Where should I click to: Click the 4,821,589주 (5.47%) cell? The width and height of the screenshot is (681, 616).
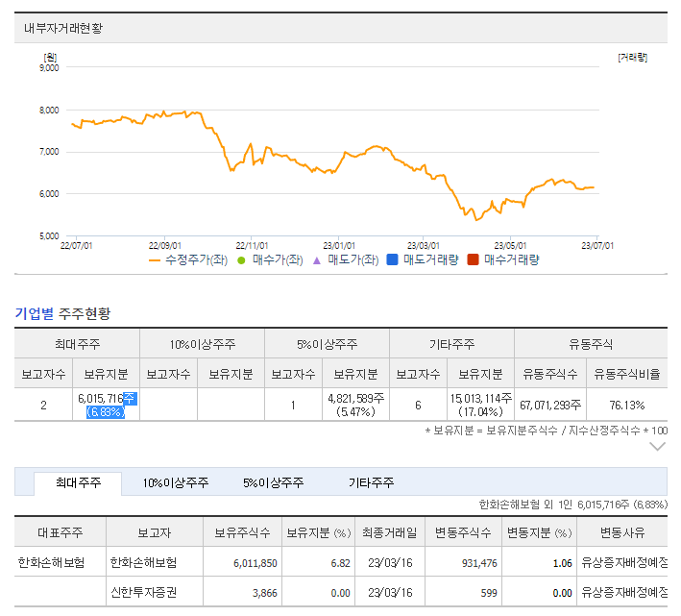(x=355, y=405)
